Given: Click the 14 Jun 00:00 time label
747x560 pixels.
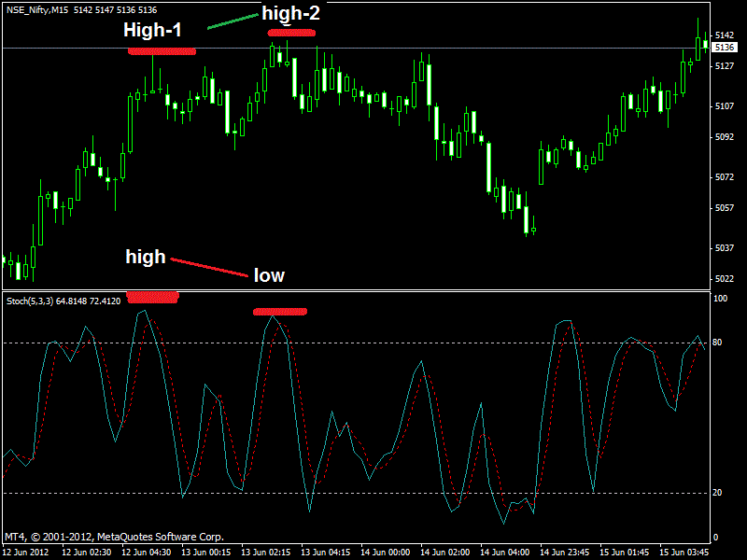Looking at the screenshot, I should coord(385,553).
